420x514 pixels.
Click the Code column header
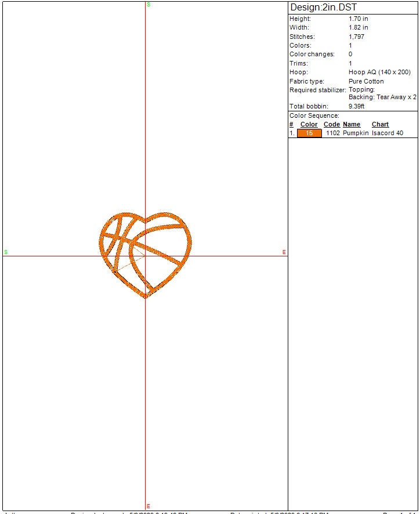click(x=331, y=125)
